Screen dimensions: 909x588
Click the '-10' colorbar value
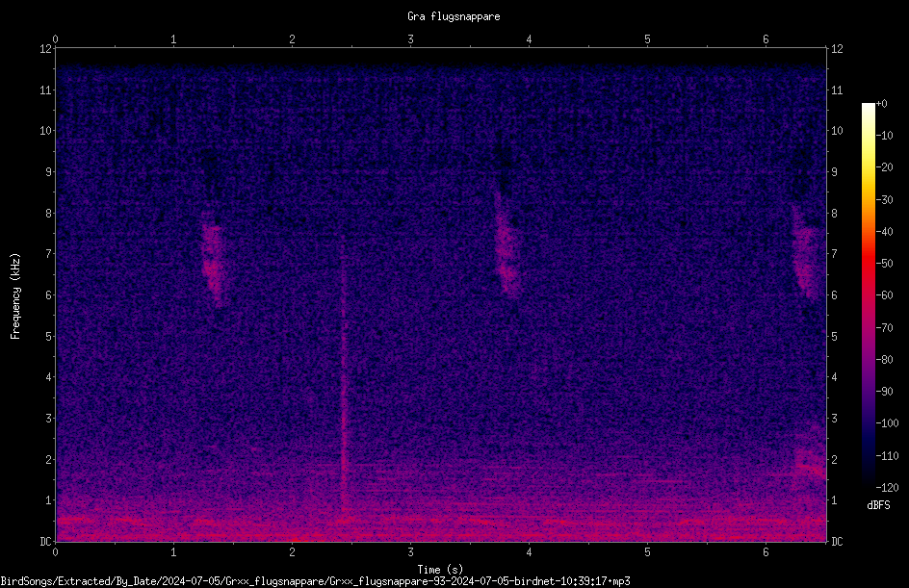pos(884,136)
